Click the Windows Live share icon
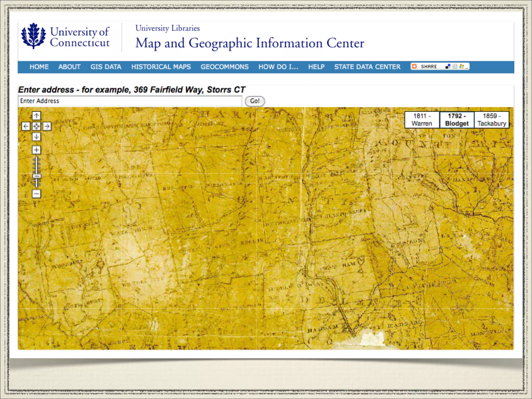Screen dimensions: 532x399 tap(461, 66)
